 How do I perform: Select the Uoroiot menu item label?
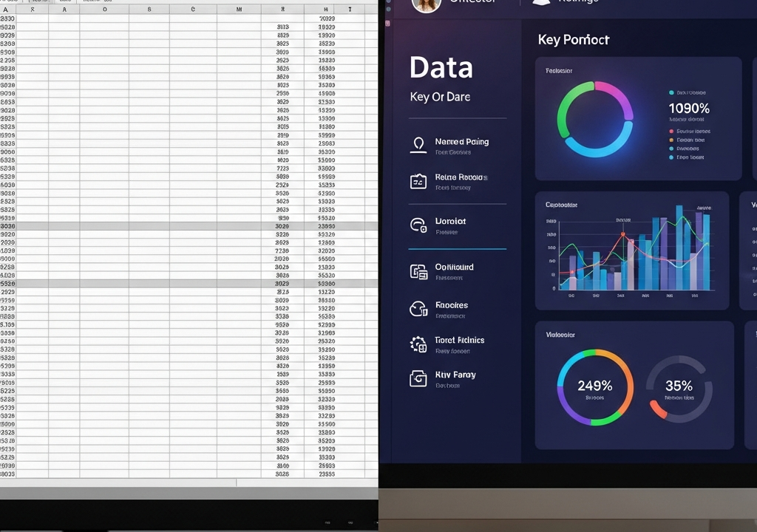pos(450,221)
